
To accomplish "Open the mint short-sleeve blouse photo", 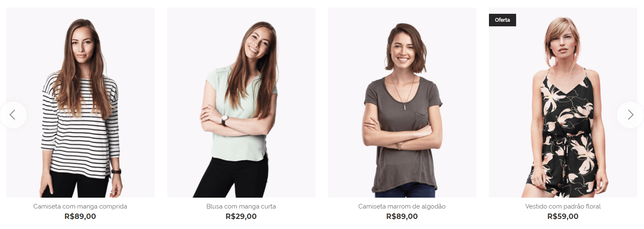I will (x=241, y=102).
